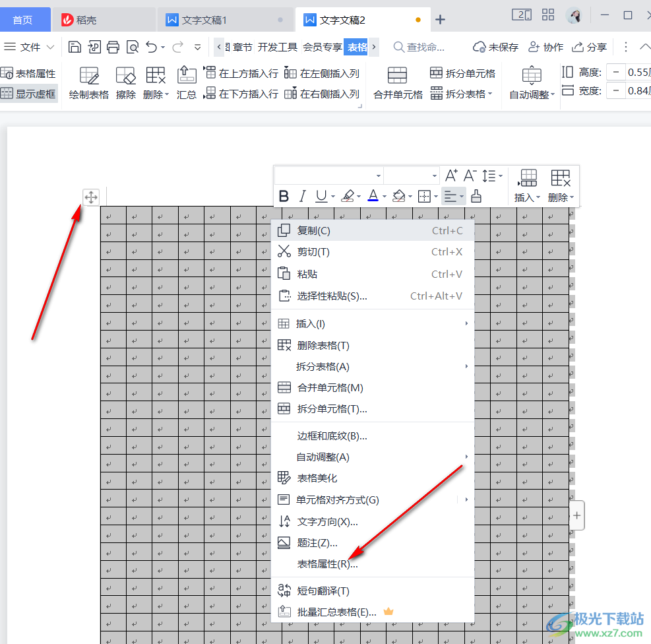Choose Text Direction (文字方向) menu item

click(373, 521)
